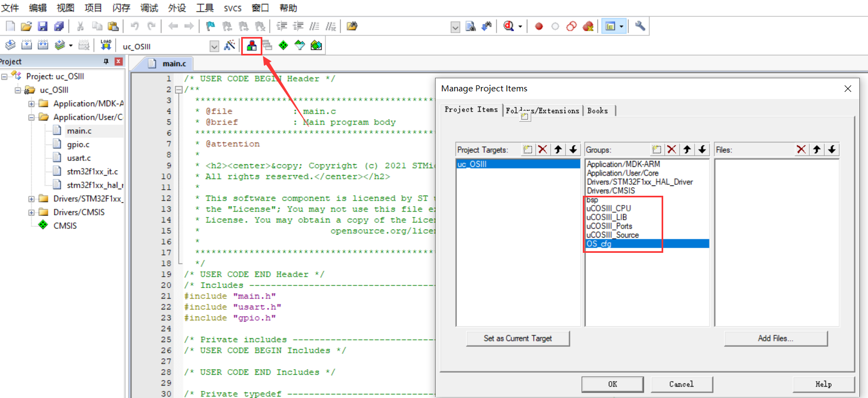Open the target selection dropdown next to uc_OSIII

point(214,46)
